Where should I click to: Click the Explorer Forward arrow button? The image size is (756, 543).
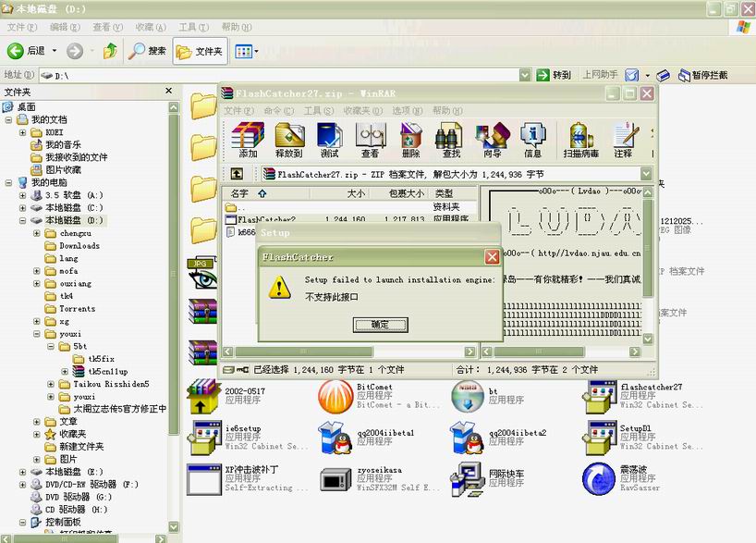(x=75, y=50)
